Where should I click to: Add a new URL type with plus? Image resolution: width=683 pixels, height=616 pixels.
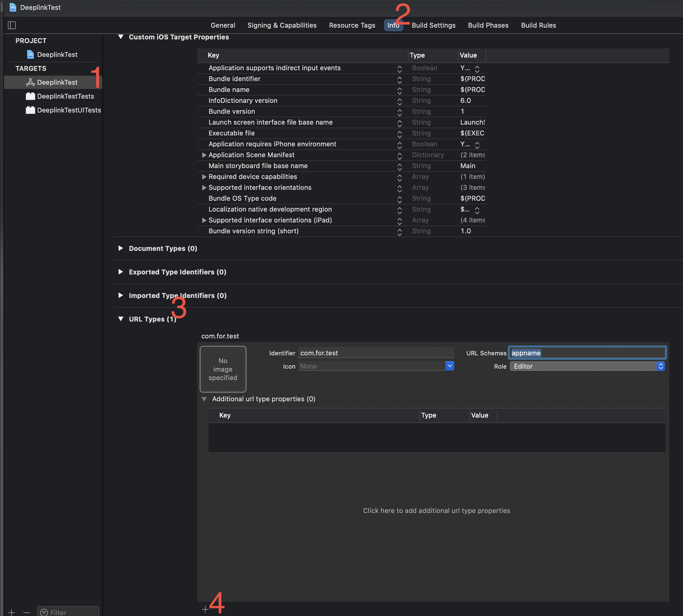click(x=205, y=609)
